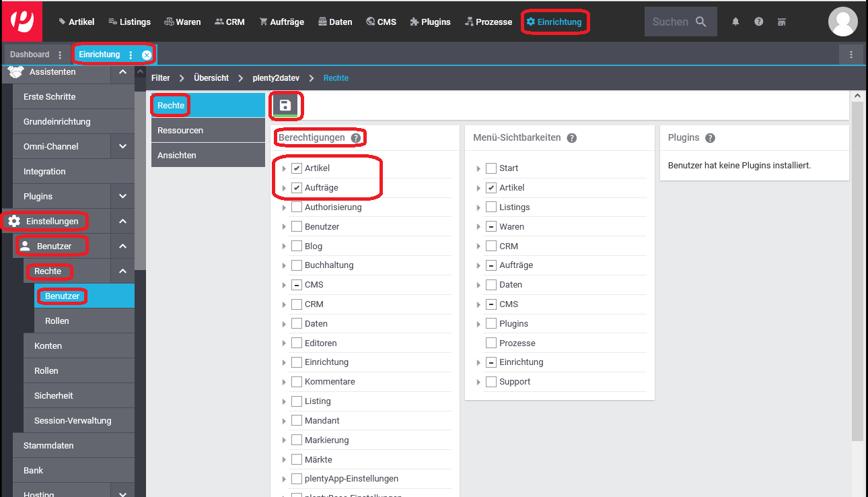Open the notifications bell
This screenshot has width=868, height=497.
pyautogui.click(x=735, y=22)
